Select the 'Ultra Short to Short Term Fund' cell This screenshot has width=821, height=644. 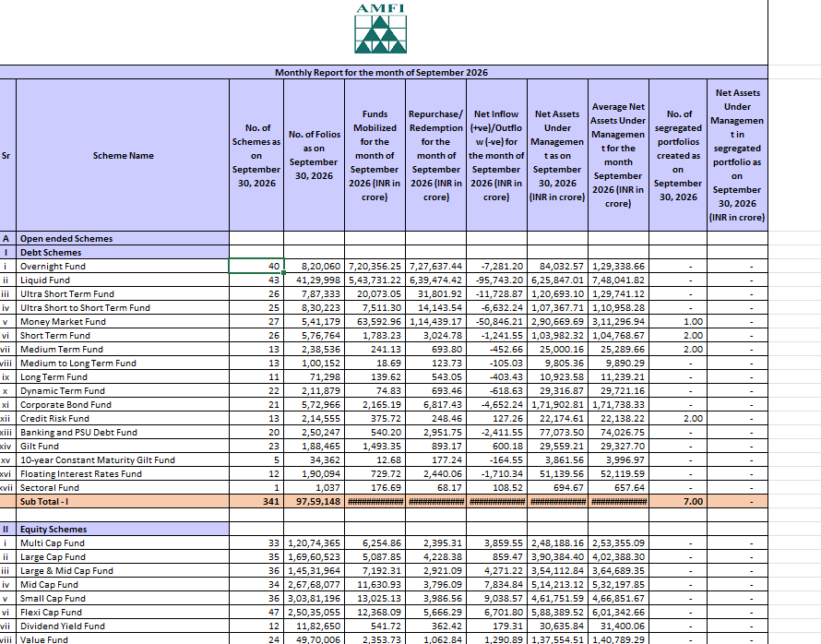[123, 308]
